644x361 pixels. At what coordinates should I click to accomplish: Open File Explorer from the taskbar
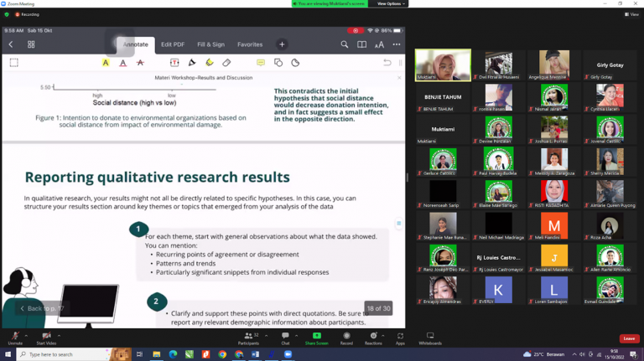click(157, 354)
